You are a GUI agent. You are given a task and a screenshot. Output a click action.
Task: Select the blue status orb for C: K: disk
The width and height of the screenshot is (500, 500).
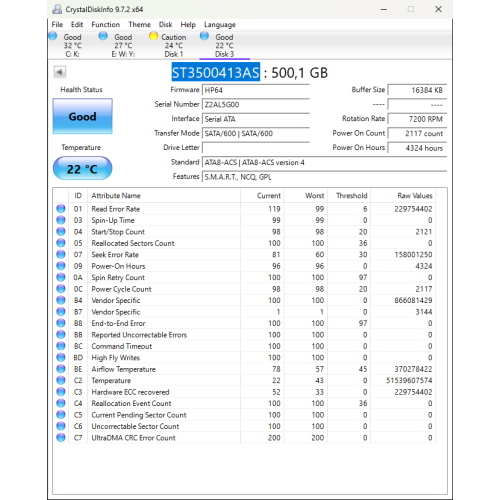(x=53, y=36)
